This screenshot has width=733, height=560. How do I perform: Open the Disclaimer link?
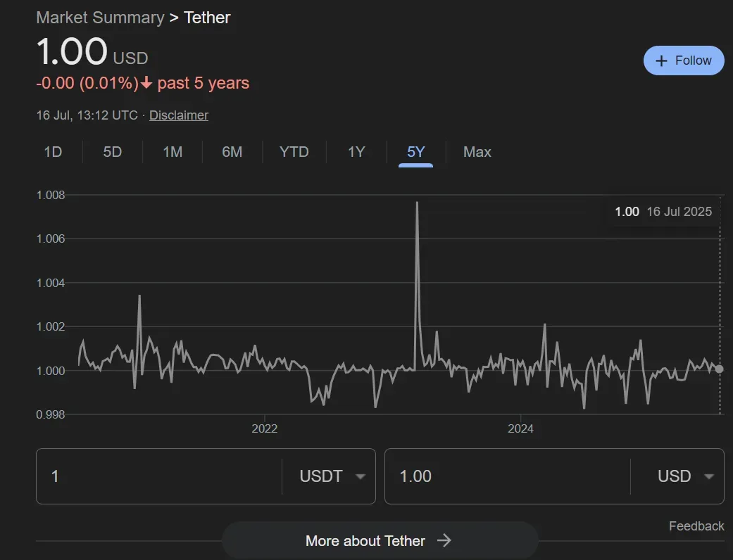click(178, 115)
